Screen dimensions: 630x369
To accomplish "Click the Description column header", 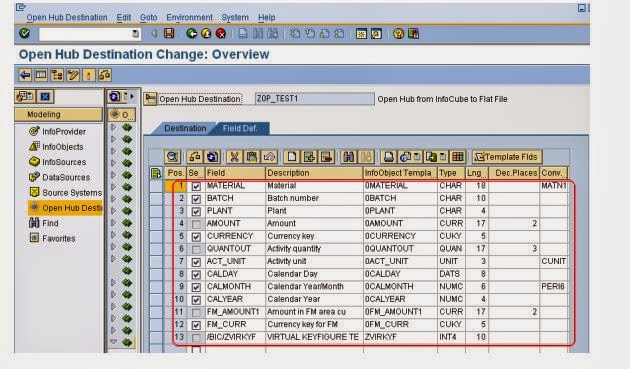I will pos(314,173).
